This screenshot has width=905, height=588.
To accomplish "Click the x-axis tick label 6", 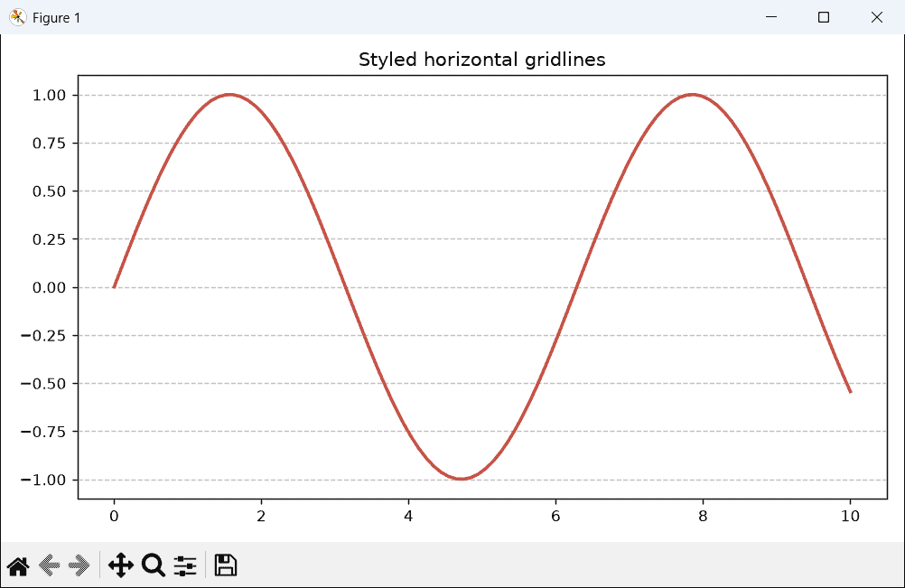I will 555,516.
